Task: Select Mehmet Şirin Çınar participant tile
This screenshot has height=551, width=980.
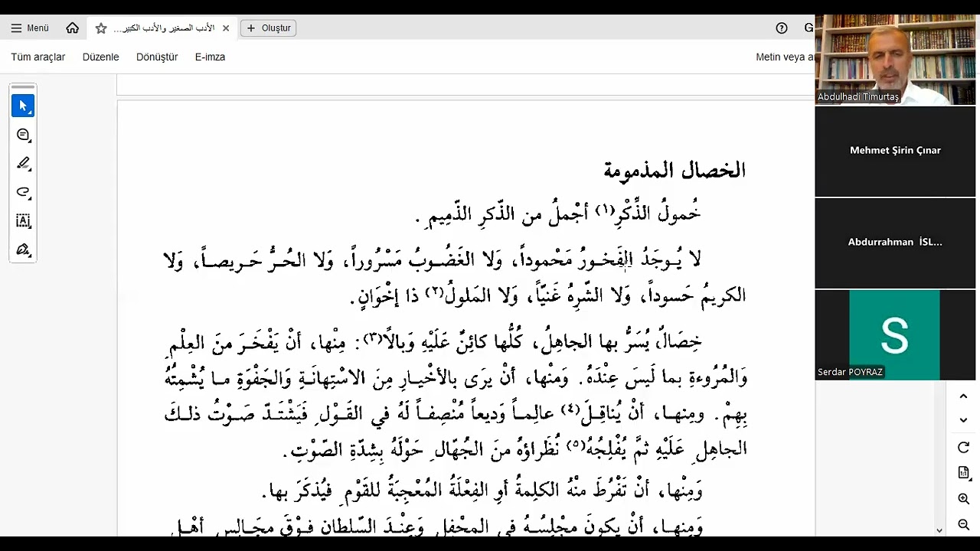Action: click(x=895, y=151)
